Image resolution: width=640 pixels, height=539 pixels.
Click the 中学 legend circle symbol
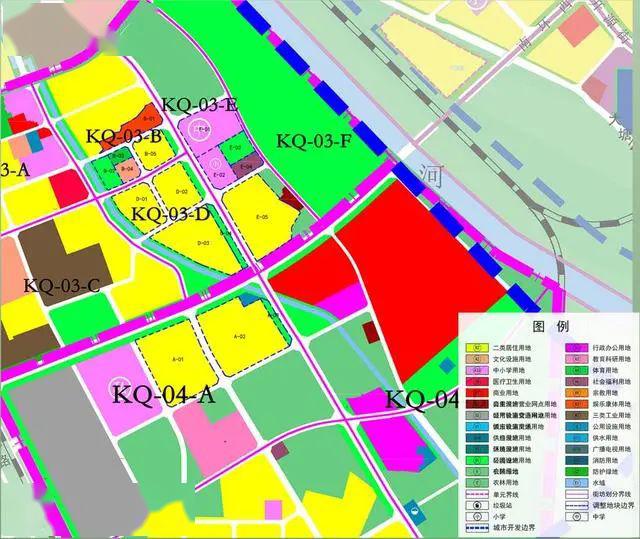pyautogui.click(x=576, y=517)
